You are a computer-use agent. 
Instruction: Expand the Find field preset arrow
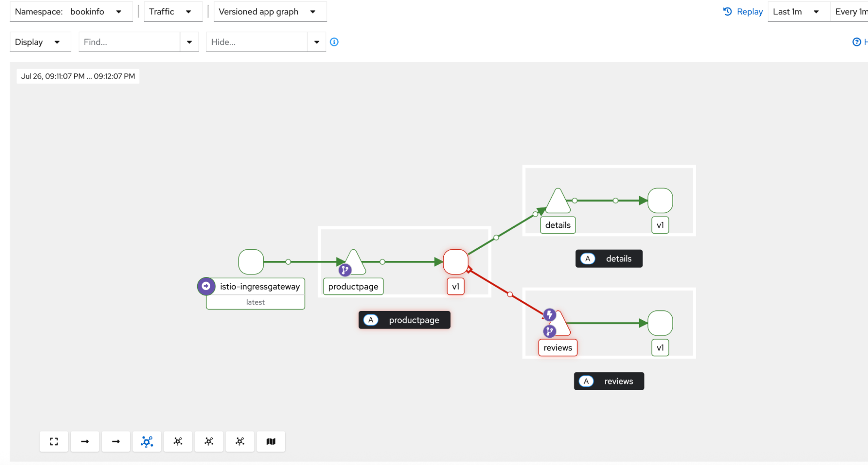pyautogui.click(x=189, y=42)
